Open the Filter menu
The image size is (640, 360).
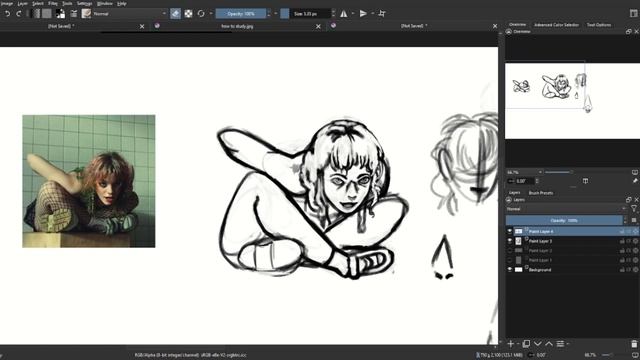[x=53, y=3]
